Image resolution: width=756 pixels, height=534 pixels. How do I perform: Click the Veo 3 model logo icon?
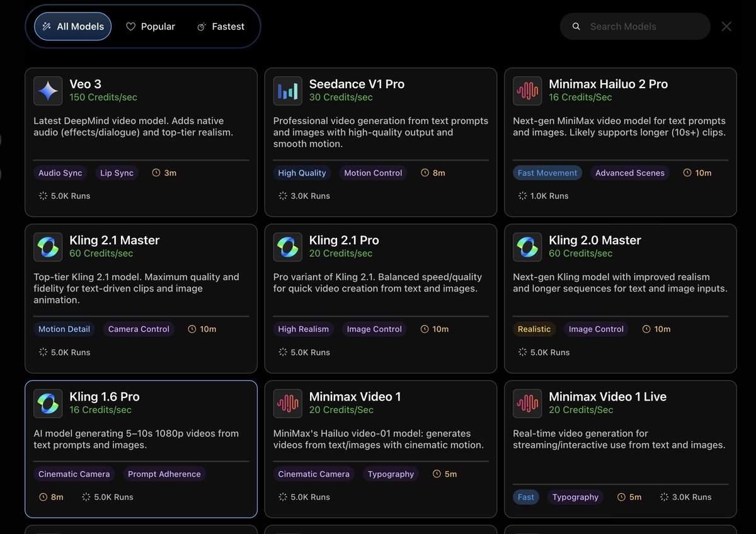pyautogui.click(x=48, y=91)
